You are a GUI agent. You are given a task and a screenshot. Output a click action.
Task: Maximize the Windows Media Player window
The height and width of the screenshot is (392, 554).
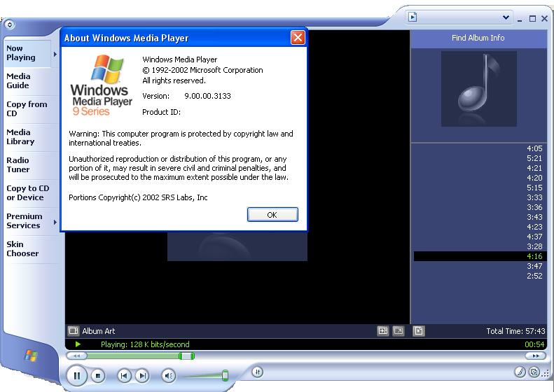pyautogui.click(x=532, y=19)
